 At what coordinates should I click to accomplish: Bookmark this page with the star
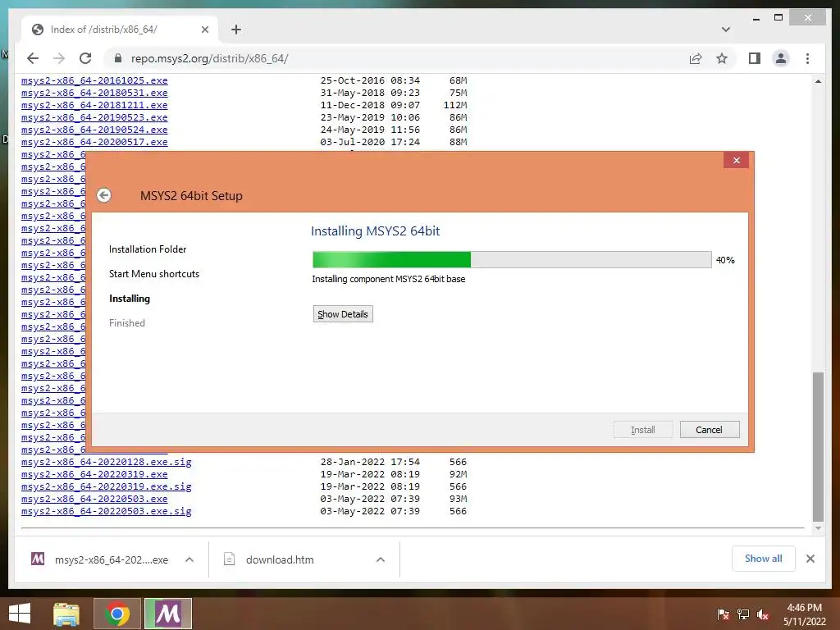tap(722, 58)
